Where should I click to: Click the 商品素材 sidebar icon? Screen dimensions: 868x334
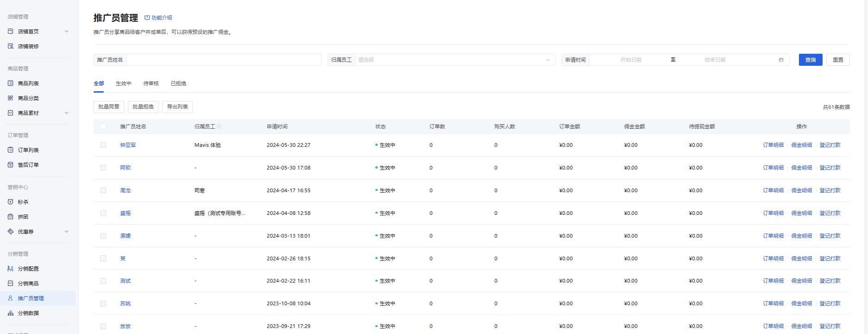(11, 113)
